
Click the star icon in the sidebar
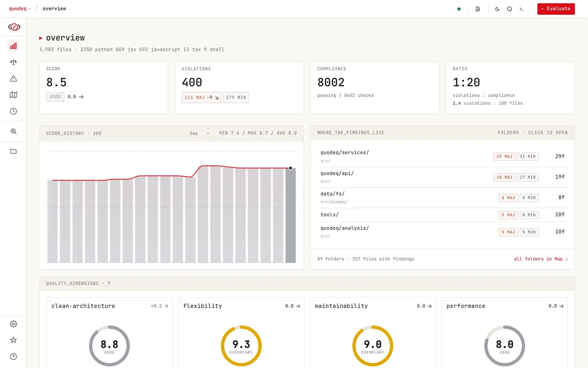pyautogui.click(x=13, y=340)
